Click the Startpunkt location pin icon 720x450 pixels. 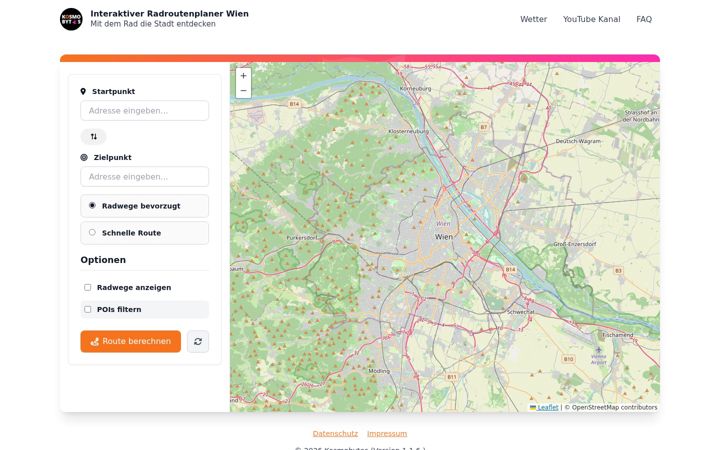pos(83,91)
